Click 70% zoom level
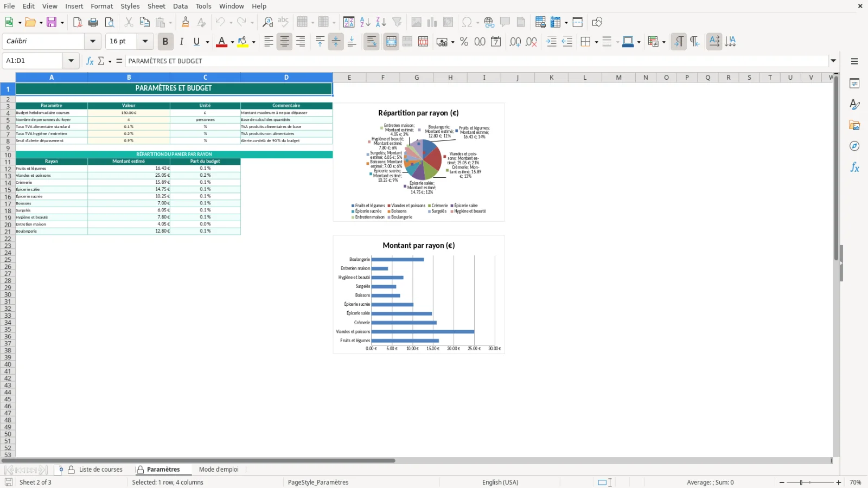The width and height of the screenshot is (868, 488). point(856,483)
